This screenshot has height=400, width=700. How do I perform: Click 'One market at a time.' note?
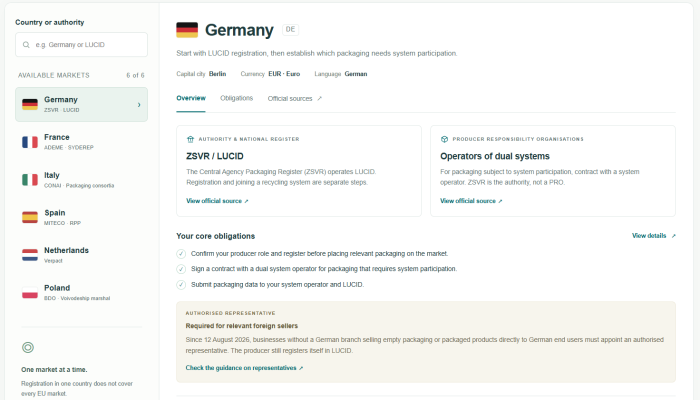pos(54,370)
